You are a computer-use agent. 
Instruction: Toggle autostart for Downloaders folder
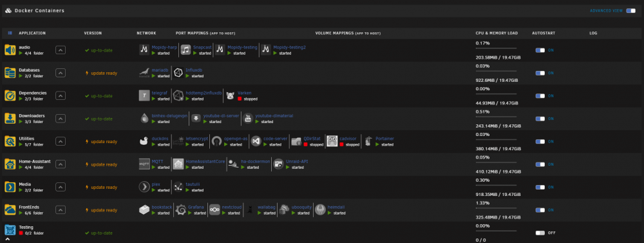point(540,119)
